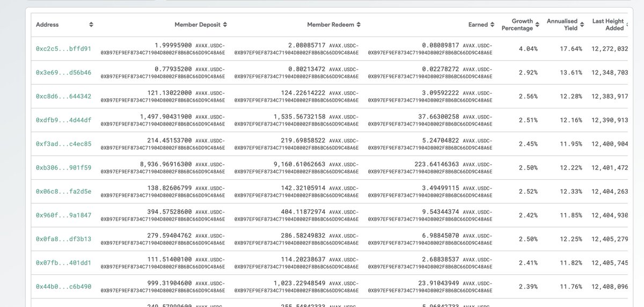Sort by Member Redeem column arrows
The image size is (644, 307).
(x=358, y=25)
